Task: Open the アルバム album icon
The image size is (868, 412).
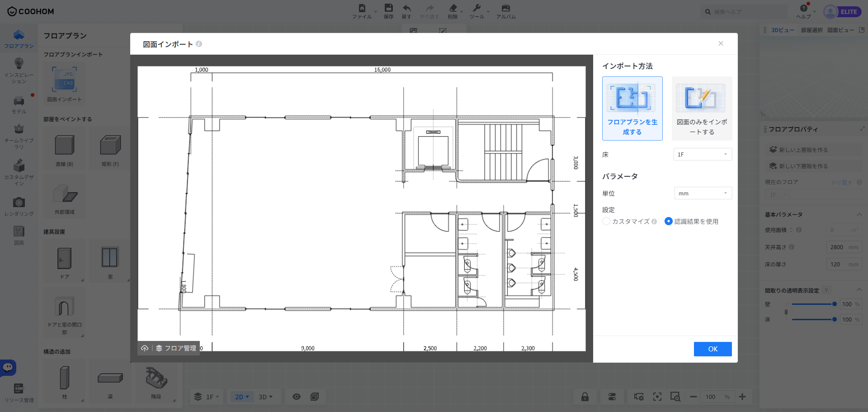Action: [506, 8]
